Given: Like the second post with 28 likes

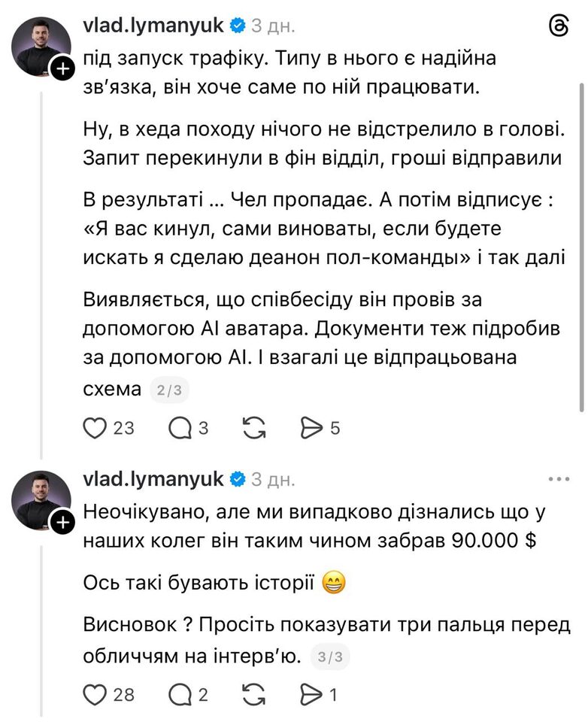Looking at the screenshot, I should point(95,695).
